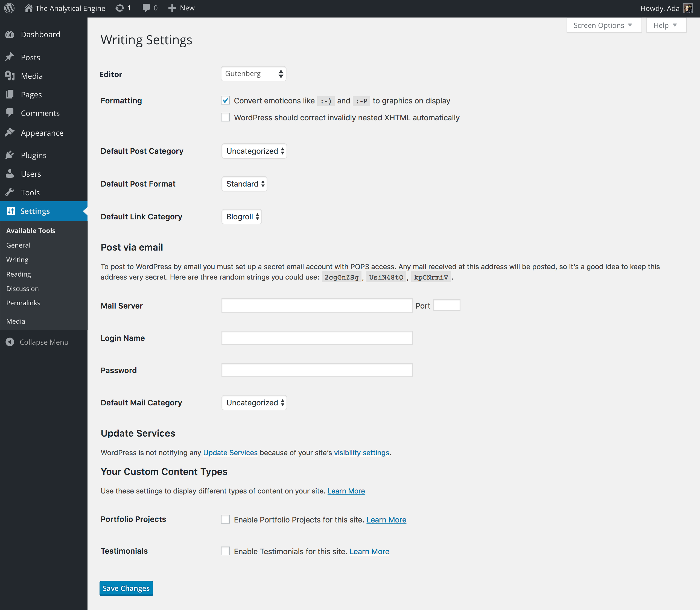Change the Default Post Format dropdown
This screenshot has width=700, height=610.
pyautogui.click(x=244, y=184)
